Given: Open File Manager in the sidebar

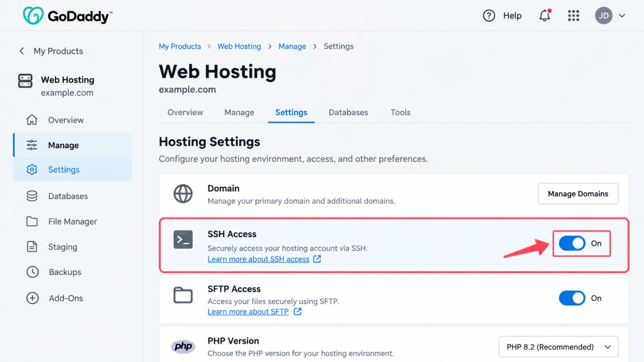Looking at the screenshot, I should [72, 221].
